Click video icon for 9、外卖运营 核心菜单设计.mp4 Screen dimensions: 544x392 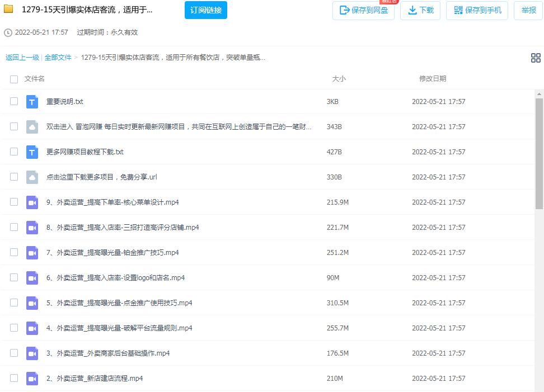click(x=32, y=202)
